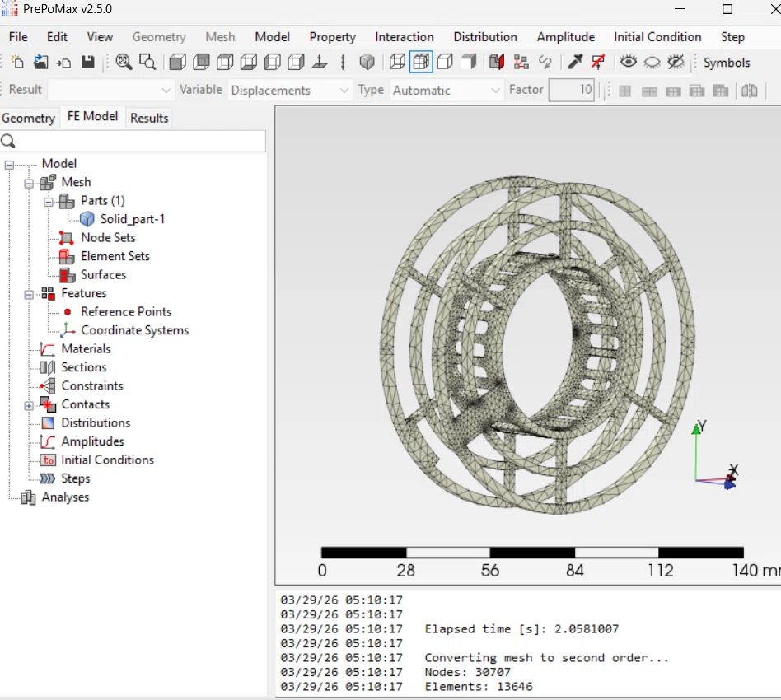Click the exploded view icon
The width and height of the screenshot is (781, 700).
click(521, 63)
